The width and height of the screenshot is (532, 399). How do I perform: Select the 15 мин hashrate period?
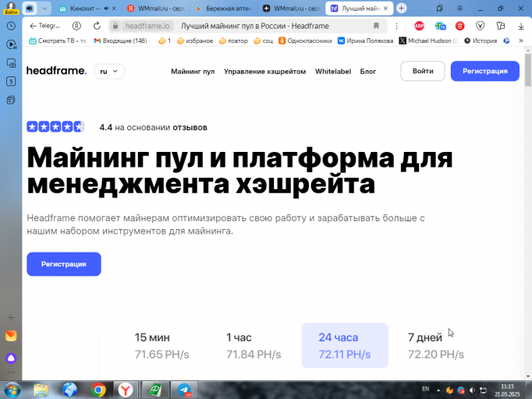click(x=161, y=345)
